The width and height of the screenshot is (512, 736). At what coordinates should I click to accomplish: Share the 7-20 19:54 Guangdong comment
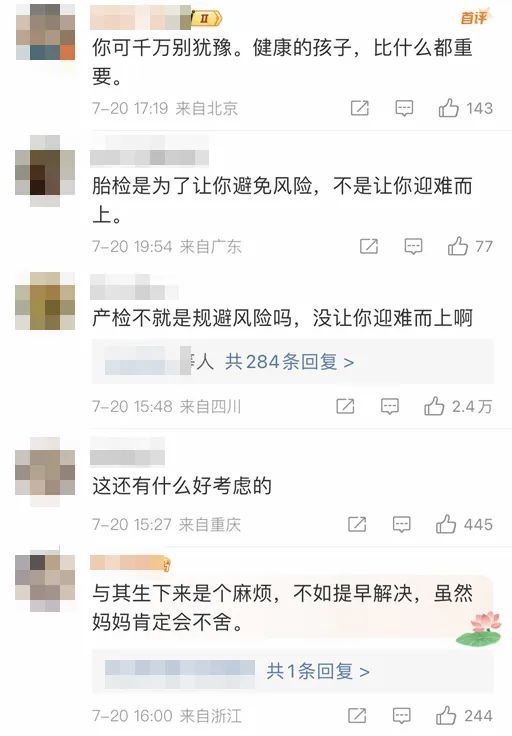(369, 246)
